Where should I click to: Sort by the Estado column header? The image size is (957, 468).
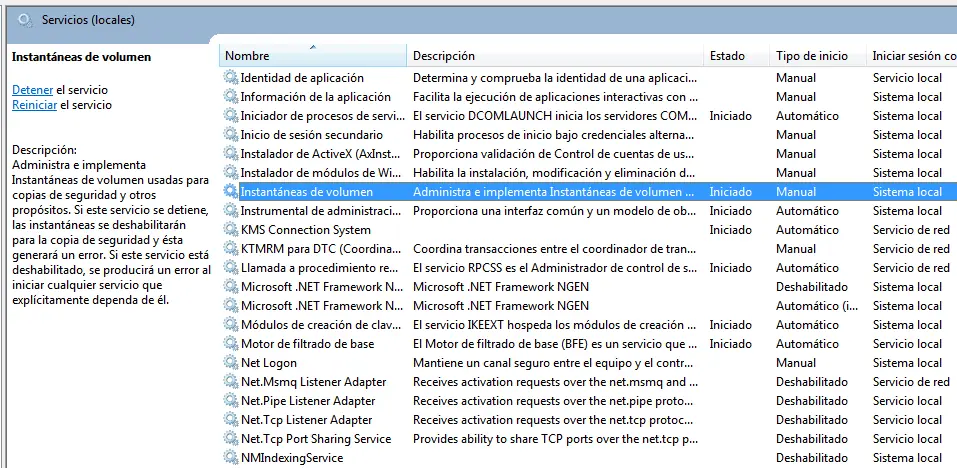pyautogui.click(x=736, y=56)
